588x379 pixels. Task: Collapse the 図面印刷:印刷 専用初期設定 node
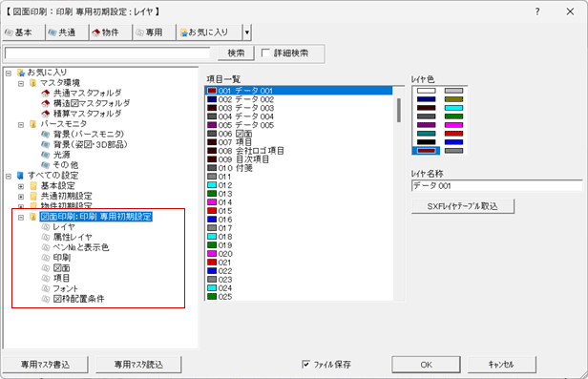click(21, 217)
